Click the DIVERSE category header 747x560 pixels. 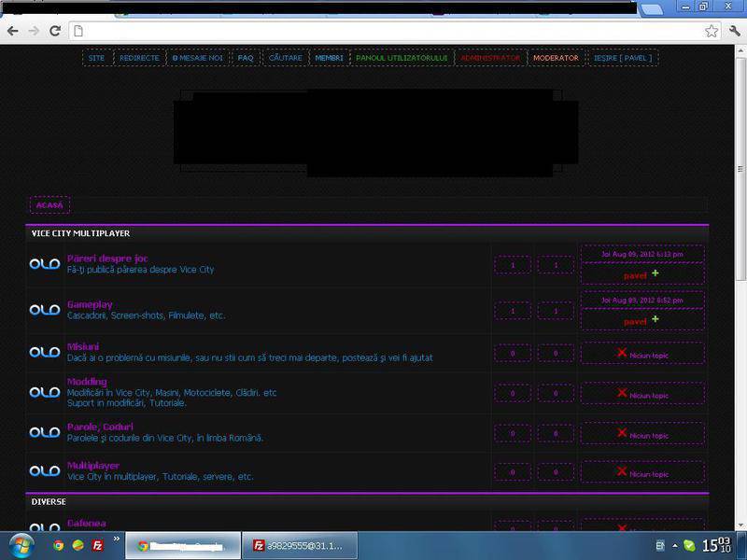pyautogui.click(x=49, y=502)
